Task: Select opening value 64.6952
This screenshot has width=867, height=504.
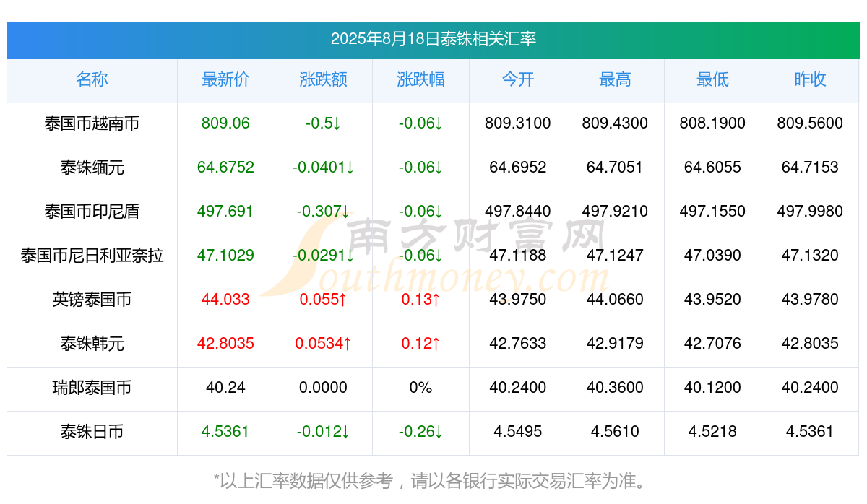Action: click(x=518, y=168)
